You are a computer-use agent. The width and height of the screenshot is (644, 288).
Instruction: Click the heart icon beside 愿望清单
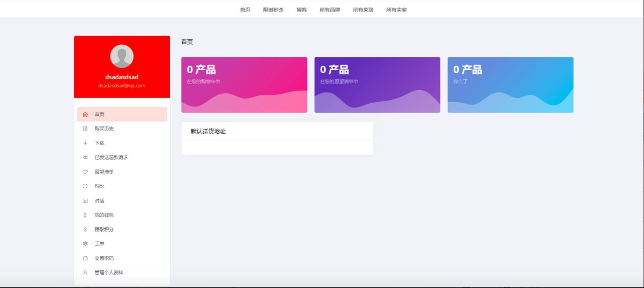[85, 172]
